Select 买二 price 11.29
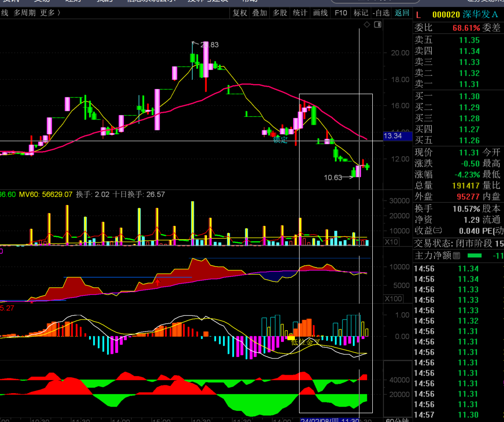 [469, 107]
